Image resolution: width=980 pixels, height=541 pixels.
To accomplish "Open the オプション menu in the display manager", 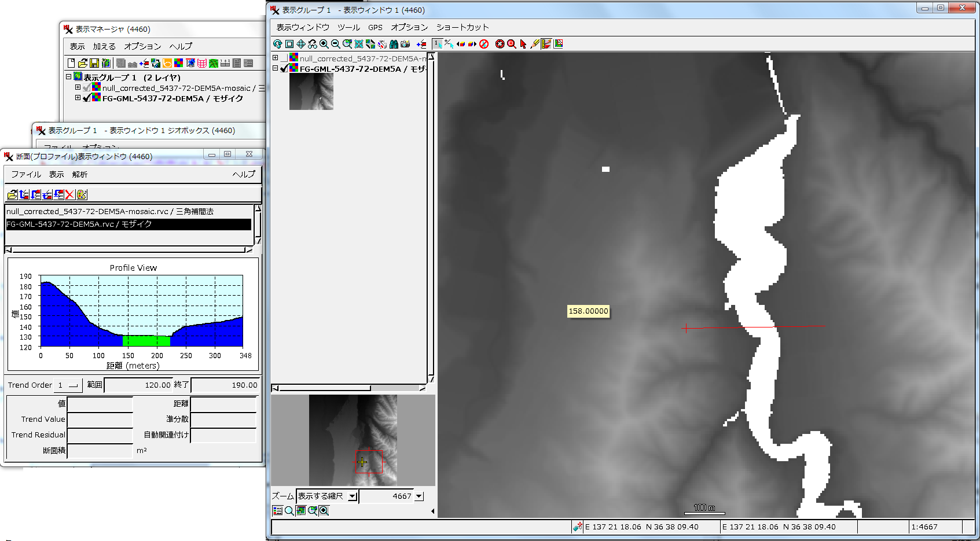I will pos(142,46).
